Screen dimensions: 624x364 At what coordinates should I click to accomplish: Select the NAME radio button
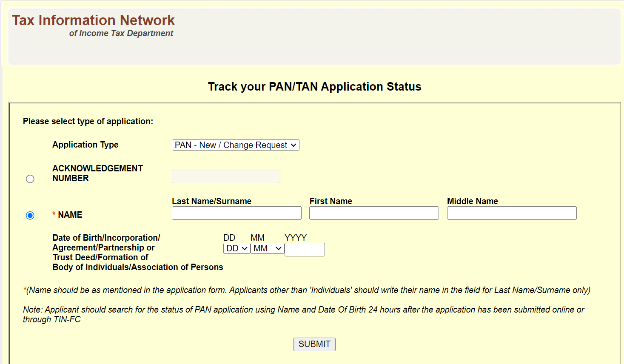point(30,215)
